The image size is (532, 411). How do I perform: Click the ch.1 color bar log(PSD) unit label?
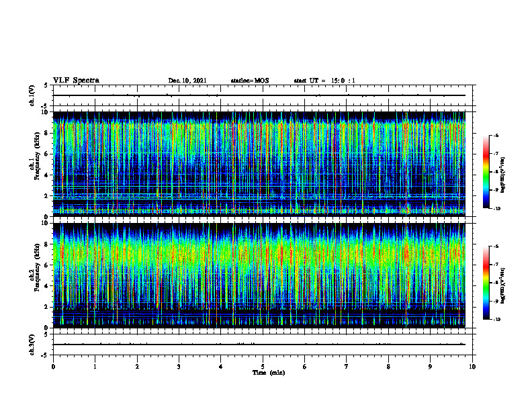tap(503, 175)
